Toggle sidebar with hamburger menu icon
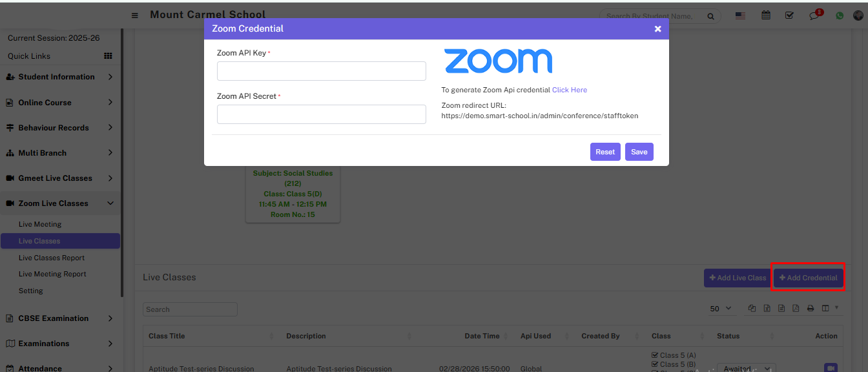 coord(135,15)
